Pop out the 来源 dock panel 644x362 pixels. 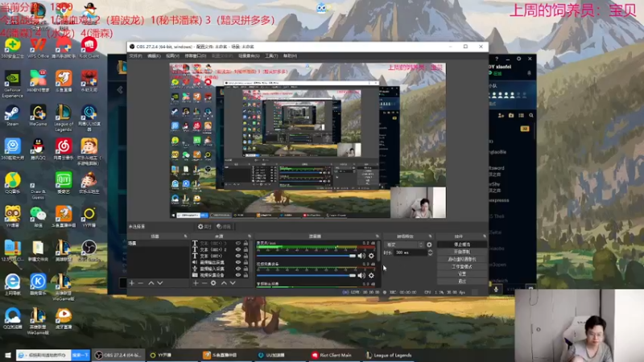[x=250, y=237]
